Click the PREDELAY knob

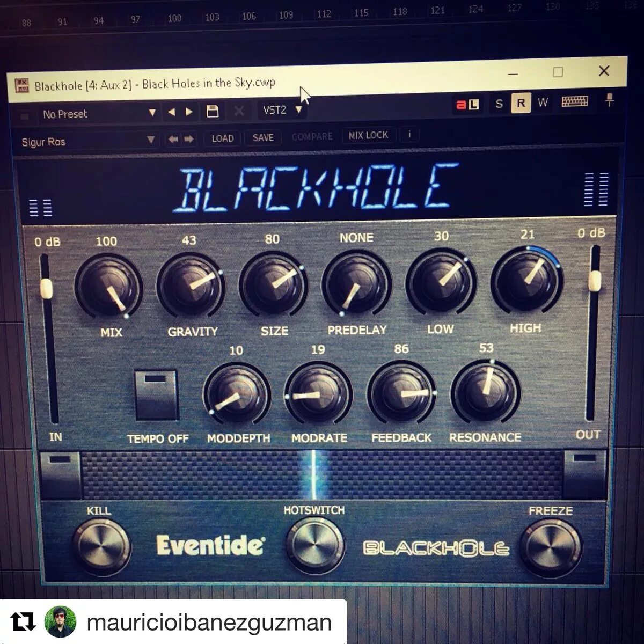356,283
